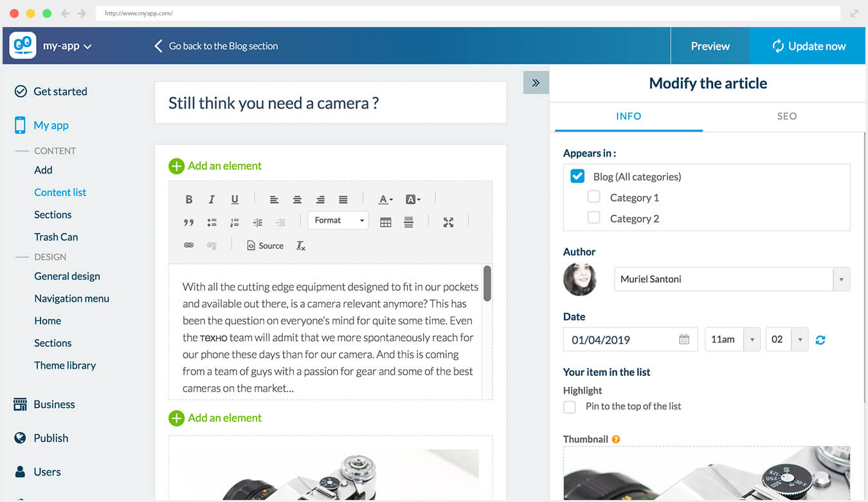Image resolution: width=868 pixels, height=502 pixels.
Task: Apply italic formatting
Action: (x=212, y=200)
